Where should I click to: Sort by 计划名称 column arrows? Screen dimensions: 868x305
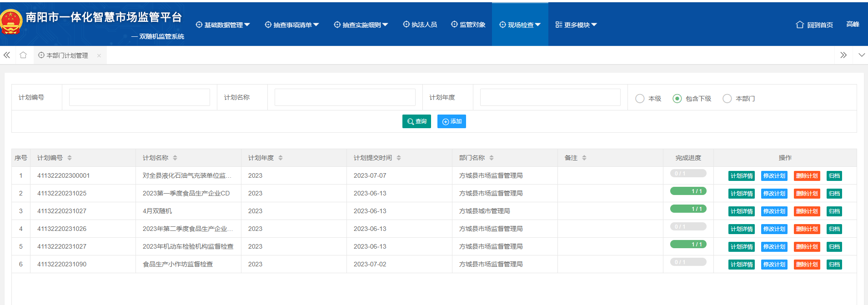pyautogui.click(x=175, y=158)
